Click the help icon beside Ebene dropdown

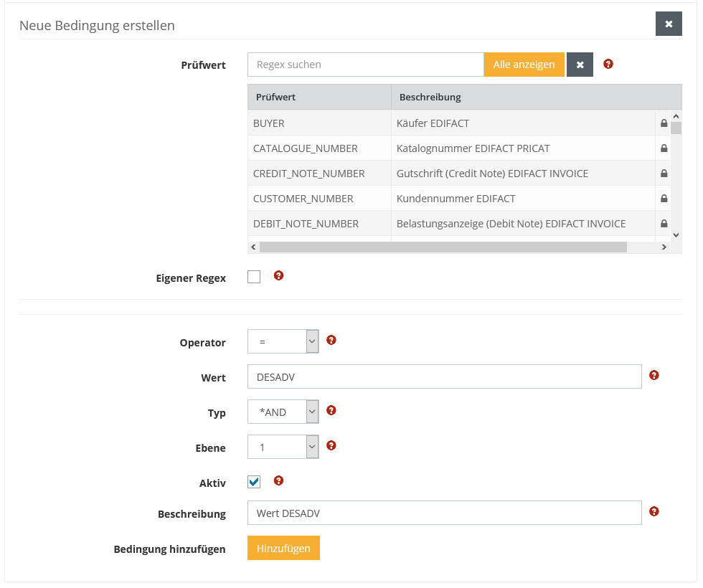tap(331, 445)
